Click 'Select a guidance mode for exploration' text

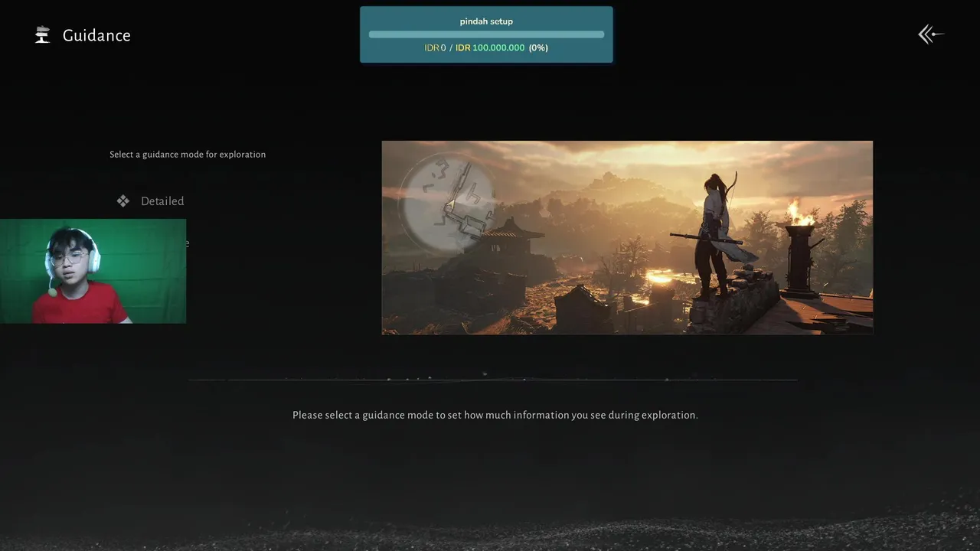click(188, 155)
